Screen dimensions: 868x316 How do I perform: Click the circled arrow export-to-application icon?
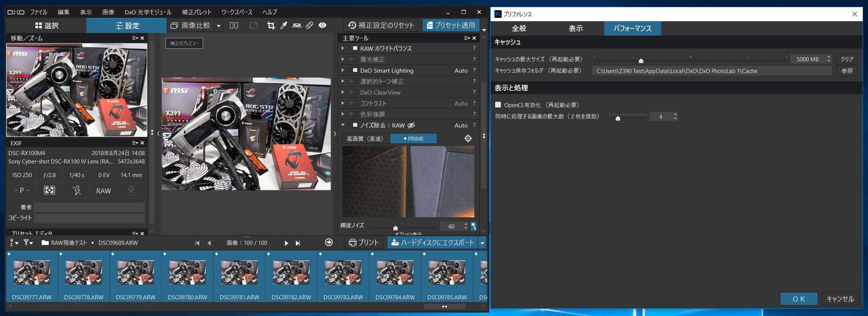[329, 242]
